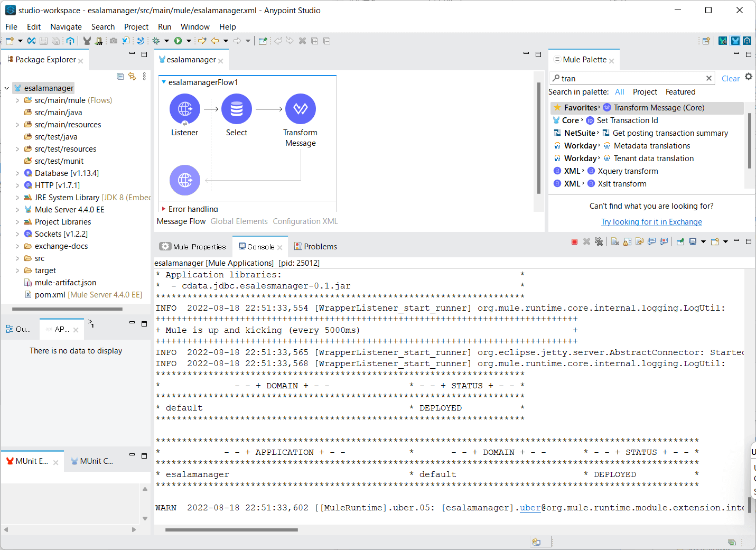Stop the running app with red Terminate button
The width and height of the screenshot is (756, 550).
point(574,242)
